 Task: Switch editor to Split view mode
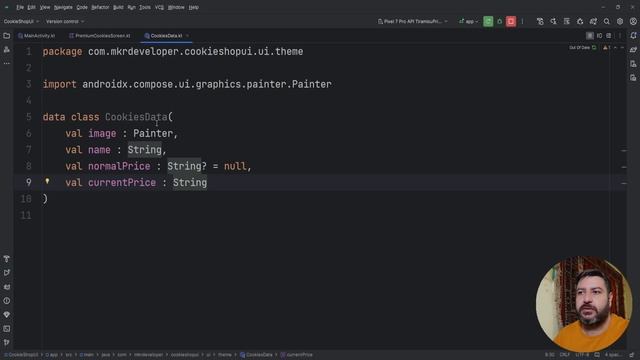600,36
